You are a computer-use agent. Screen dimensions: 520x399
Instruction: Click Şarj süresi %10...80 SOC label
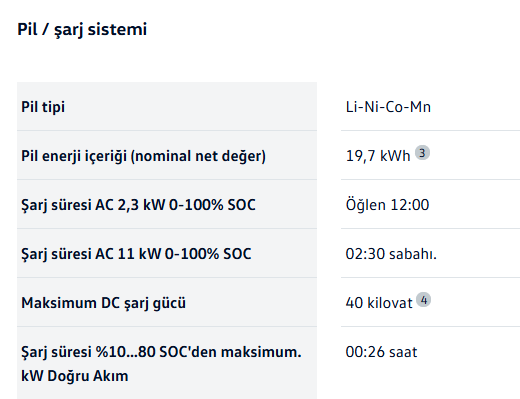[x=161, y=352]
